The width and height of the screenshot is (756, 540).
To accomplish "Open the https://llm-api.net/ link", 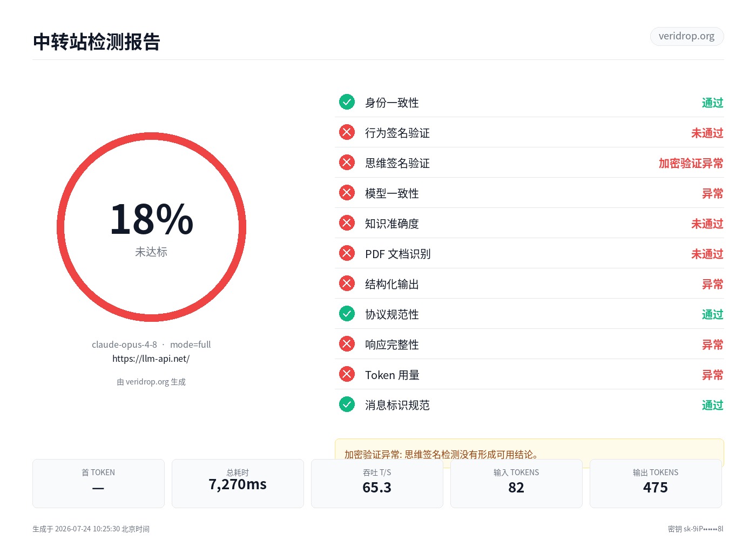I will pyautogui.click(x=151, y=359).
